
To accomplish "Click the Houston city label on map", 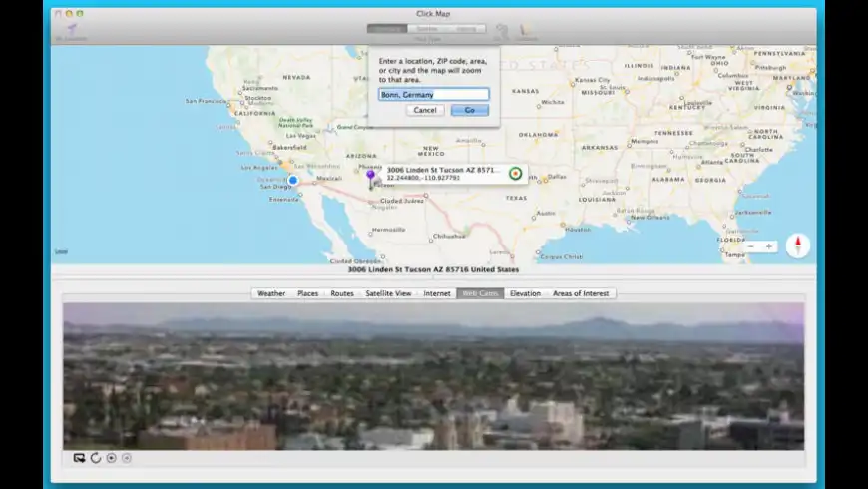I will [x=578, y=230].
